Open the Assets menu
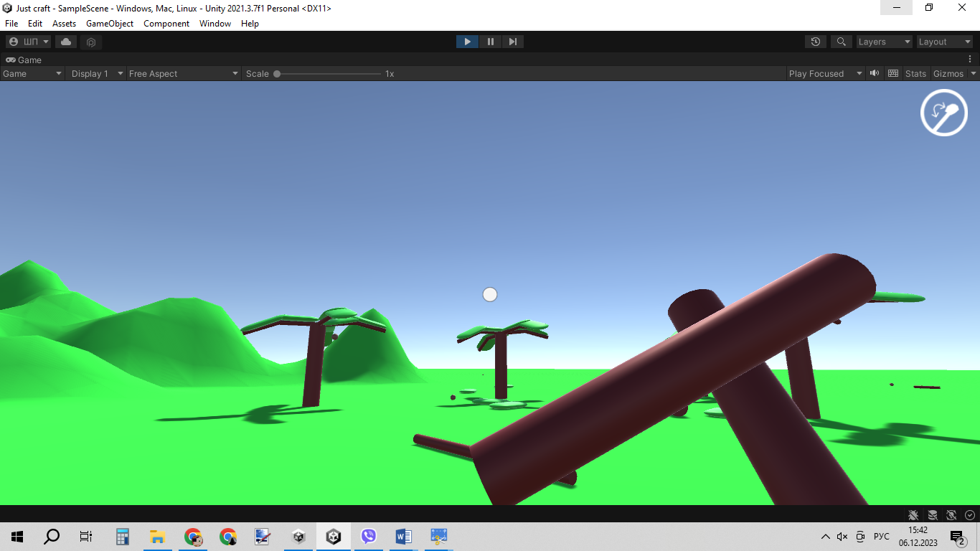980x551 pixels. click(64, 24)
